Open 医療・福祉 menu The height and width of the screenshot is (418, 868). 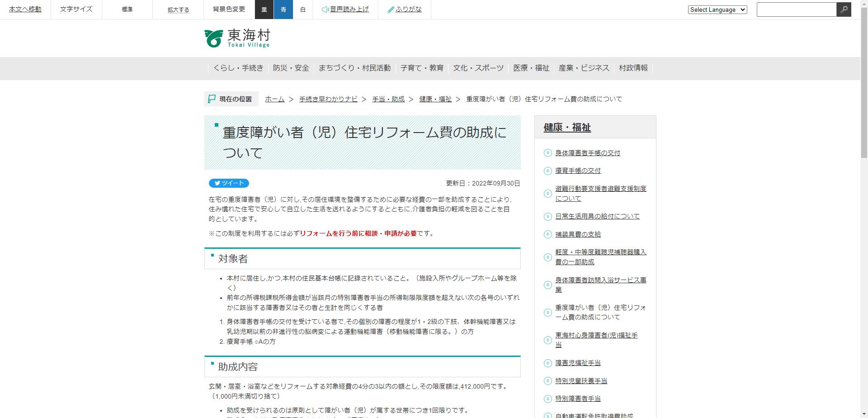(531, 68)
